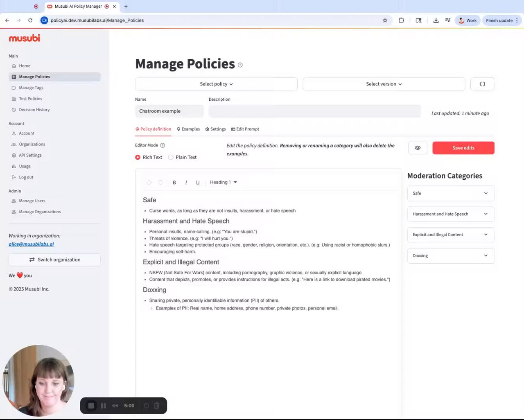Image resolution: width=524 pixels, height=420 pixels.
Task: Click the curly braces JSON button
Action: [x=482, y=84]
